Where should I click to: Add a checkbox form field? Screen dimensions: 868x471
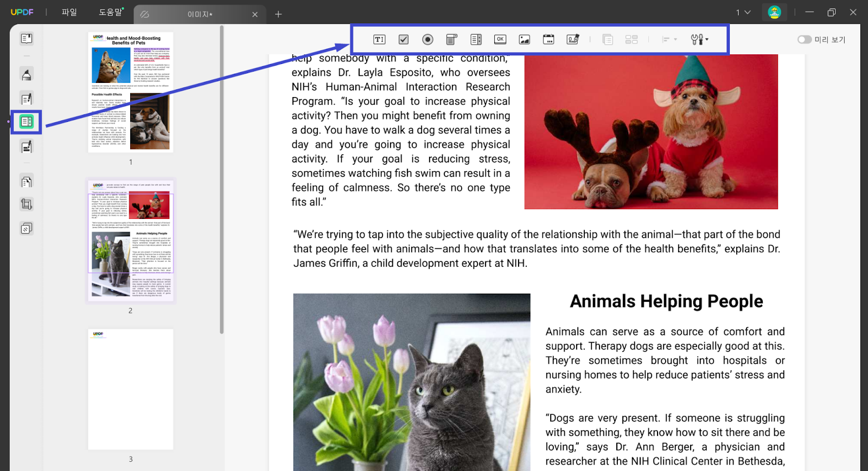404,40
